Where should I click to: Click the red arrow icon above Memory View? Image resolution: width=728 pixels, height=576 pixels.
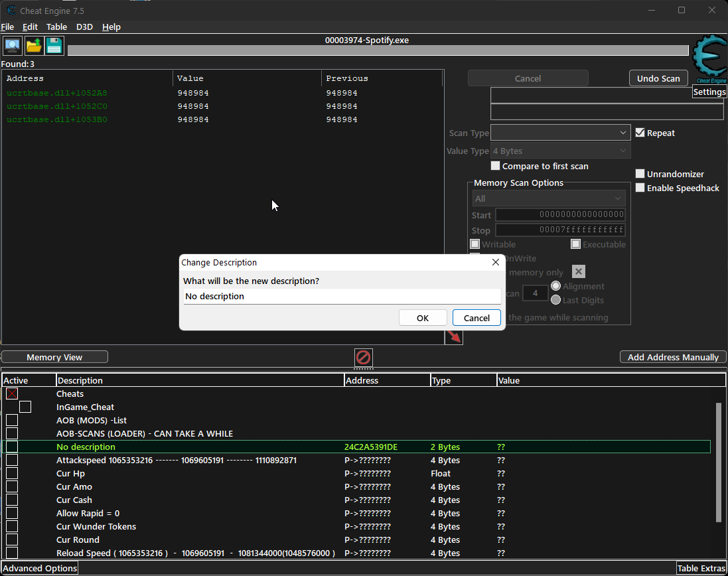click(454, 336)
